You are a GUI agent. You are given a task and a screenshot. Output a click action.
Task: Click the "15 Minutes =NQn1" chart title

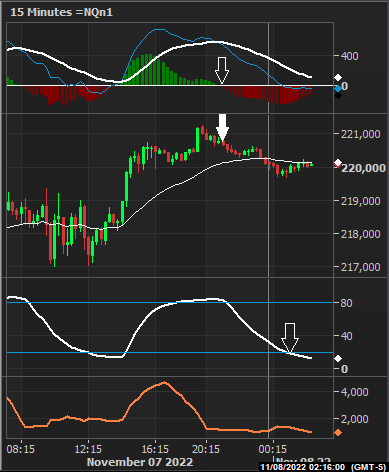tap(61, 12)
